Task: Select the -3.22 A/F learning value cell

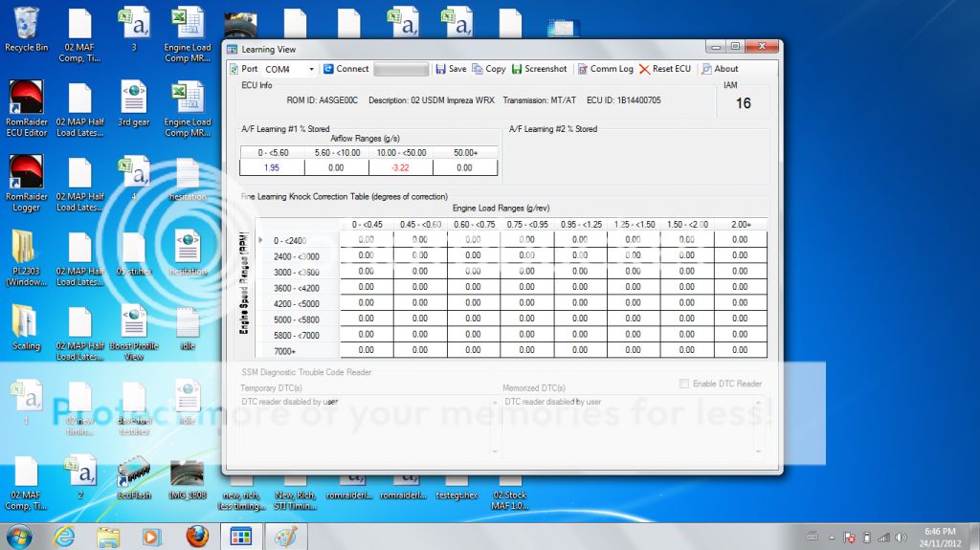Action: 401,167
